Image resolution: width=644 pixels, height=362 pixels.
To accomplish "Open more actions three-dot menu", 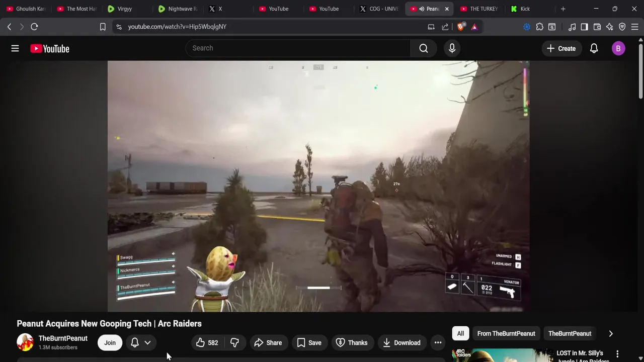I will 438,343.
